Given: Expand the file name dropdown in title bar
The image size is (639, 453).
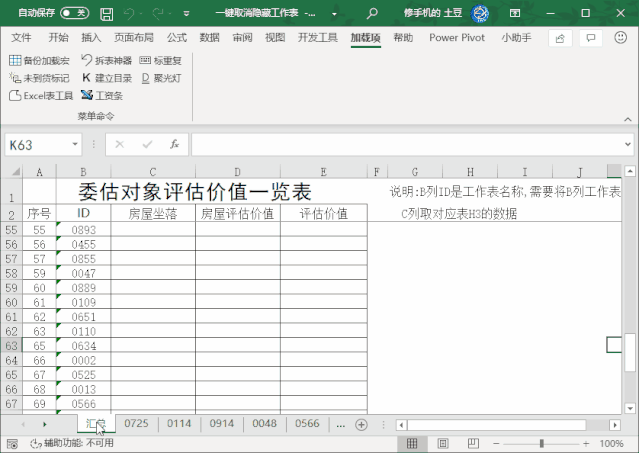Looking at the screenshot, I should pyautogui.click(x=334, y=14).
